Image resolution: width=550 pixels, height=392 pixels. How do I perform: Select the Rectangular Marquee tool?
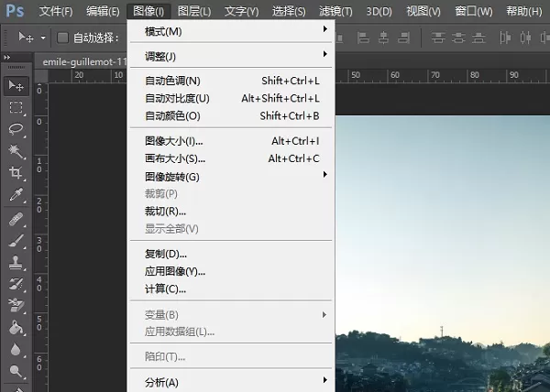(x=16, y=107)
